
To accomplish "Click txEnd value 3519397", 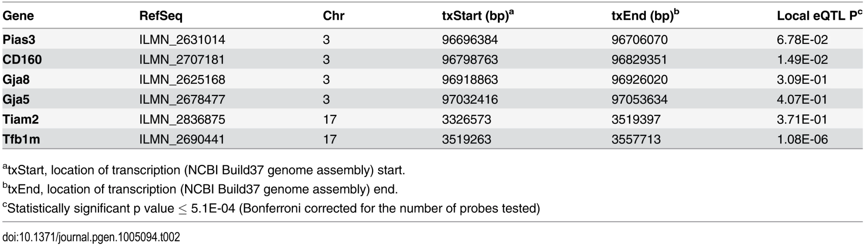I will tap(636, 119).
